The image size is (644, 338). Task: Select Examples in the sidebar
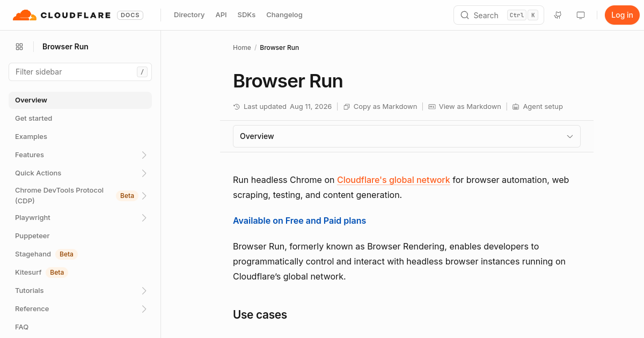point(80,137)
